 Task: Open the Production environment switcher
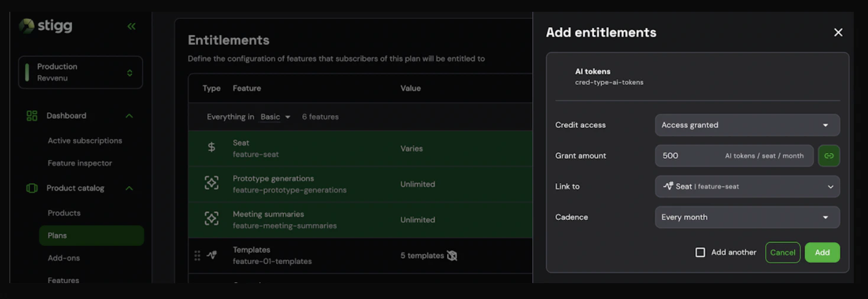pyautogui.click(x=80, y=72)
